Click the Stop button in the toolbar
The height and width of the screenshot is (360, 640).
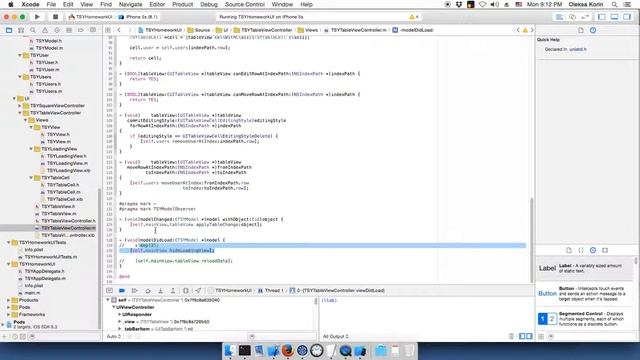55,17
